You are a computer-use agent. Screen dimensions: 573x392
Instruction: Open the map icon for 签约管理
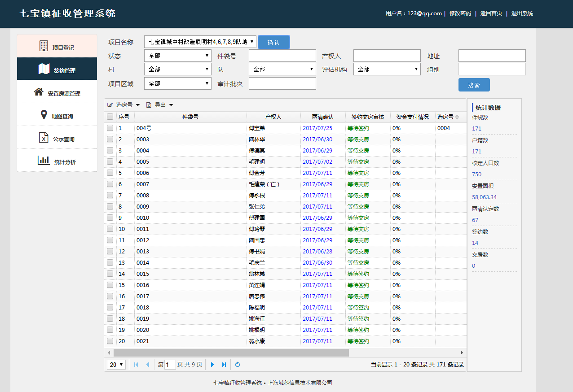44,69
